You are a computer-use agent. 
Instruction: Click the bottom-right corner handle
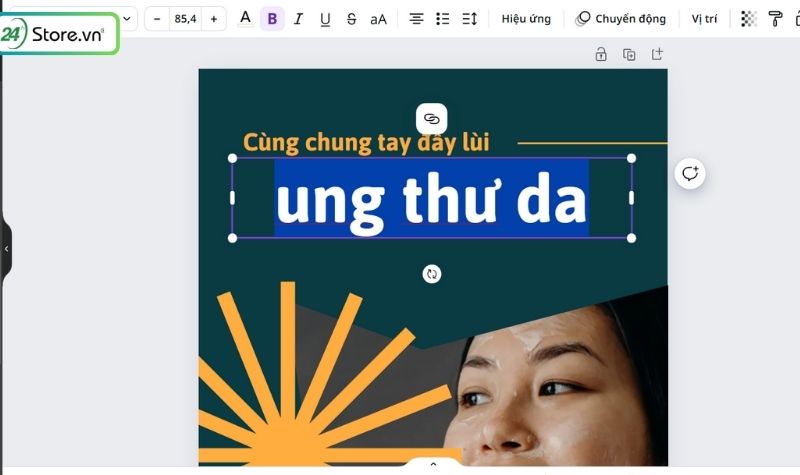pyautogui.click(x=631, y=238)
